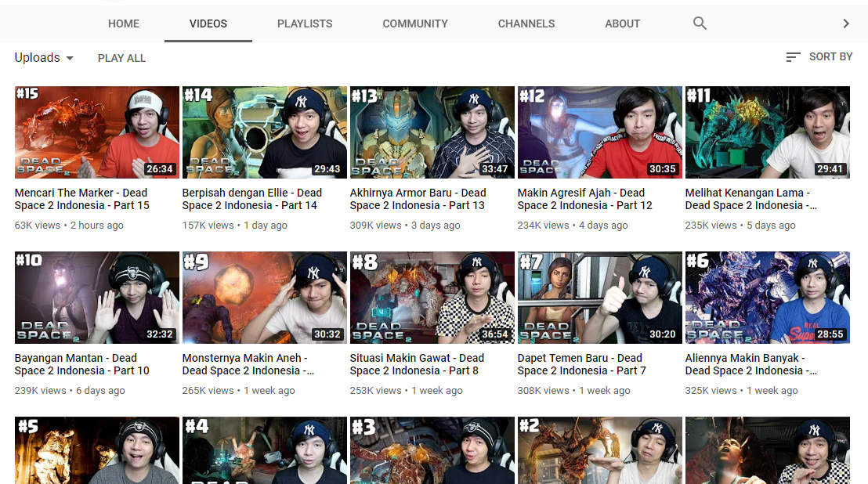Open the #5 video thumbnail

click(97, 450)
